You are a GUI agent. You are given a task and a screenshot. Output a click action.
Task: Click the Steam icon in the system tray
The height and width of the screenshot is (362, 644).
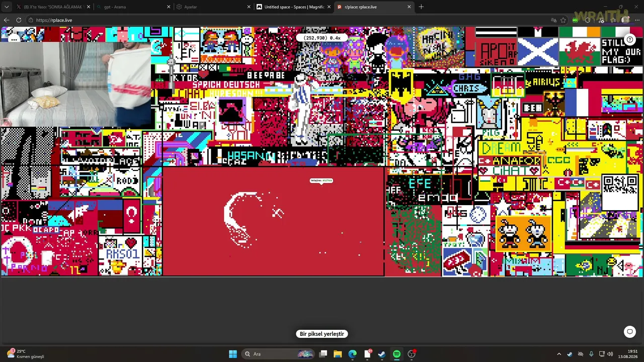click(x=570, y=354)
